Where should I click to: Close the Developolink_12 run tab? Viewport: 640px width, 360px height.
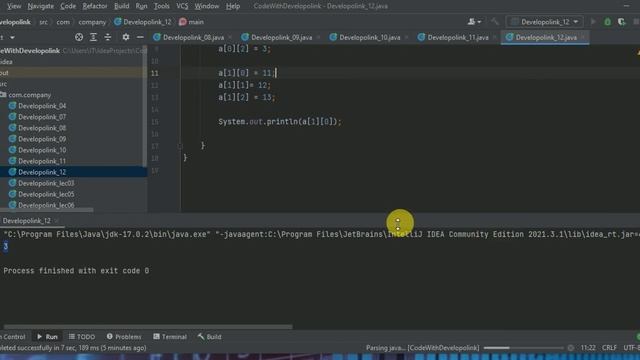57,221
